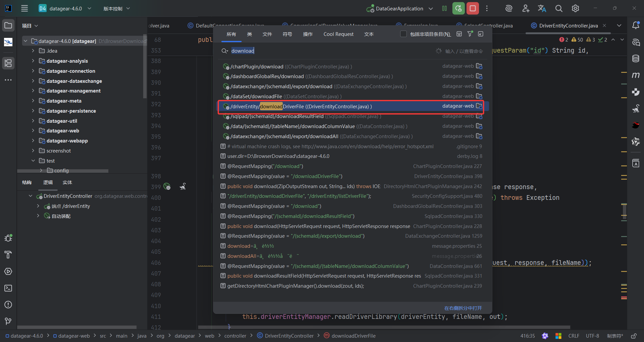Viewport: 644px width, 342px height.
Task: Open the Maven tool window
Action: coord(636,75)
